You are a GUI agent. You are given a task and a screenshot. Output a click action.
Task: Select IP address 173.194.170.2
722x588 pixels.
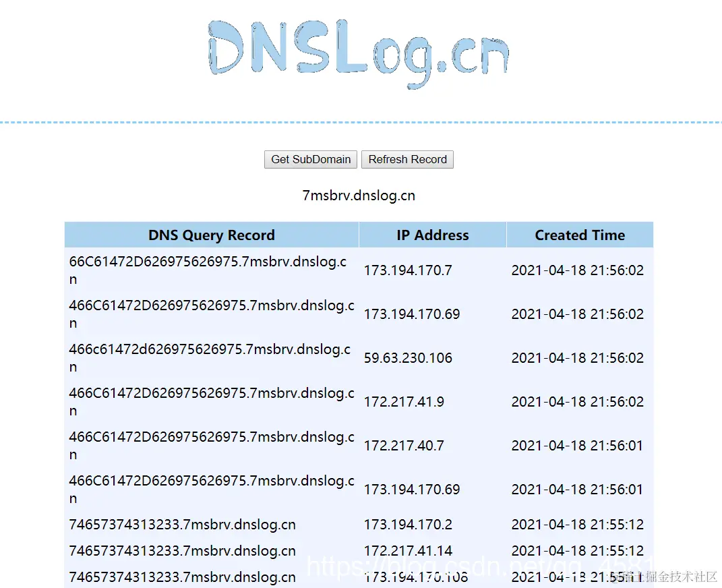pos(408,525)
